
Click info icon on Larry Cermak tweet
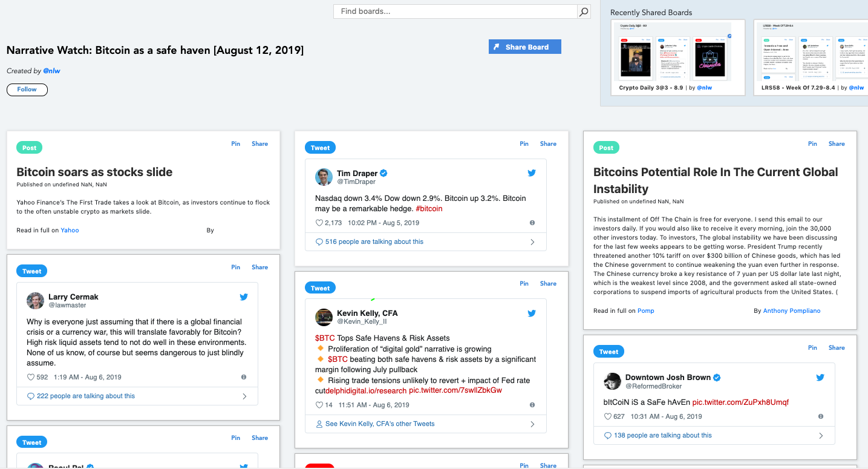244,377
